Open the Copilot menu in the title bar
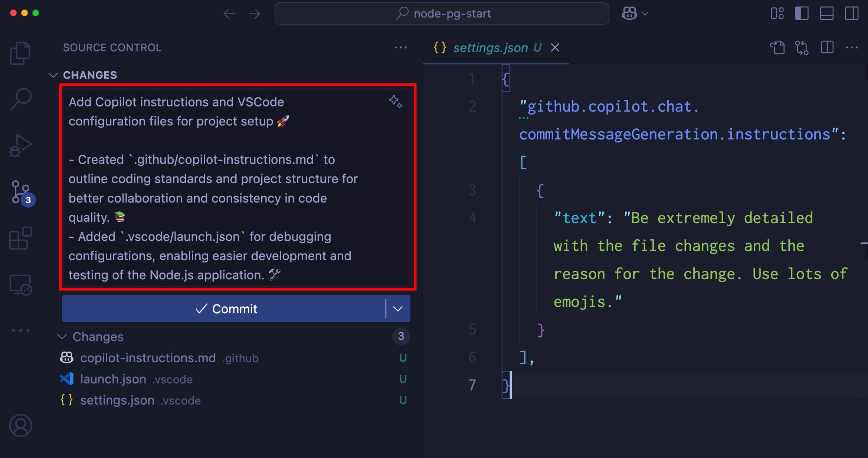This screenshot has width=868, height=458. click(x=635, y=13)
